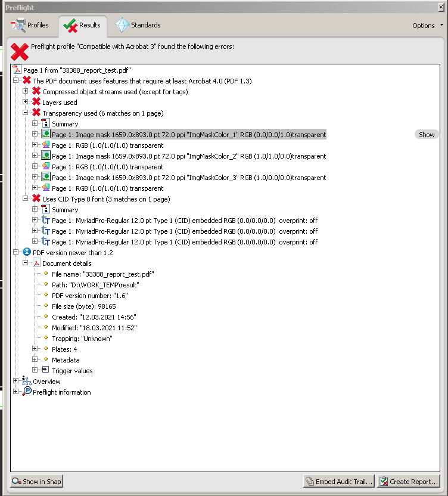Click red X icon beside Acrobat 4.0 features error
Image resolution: width=448 pixels, height=496 pixels.
click(x=27, y=80)
